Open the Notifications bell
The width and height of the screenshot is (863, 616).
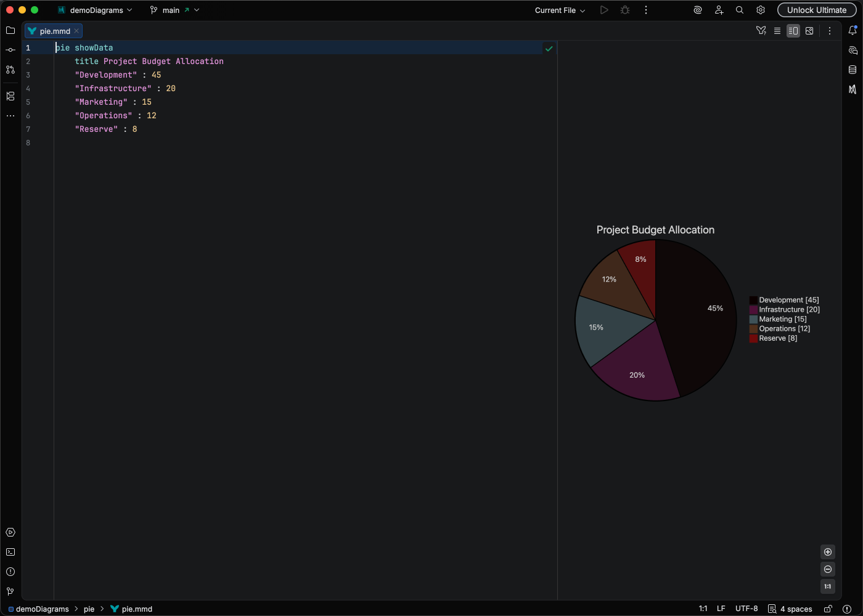(x=853, y=31)
